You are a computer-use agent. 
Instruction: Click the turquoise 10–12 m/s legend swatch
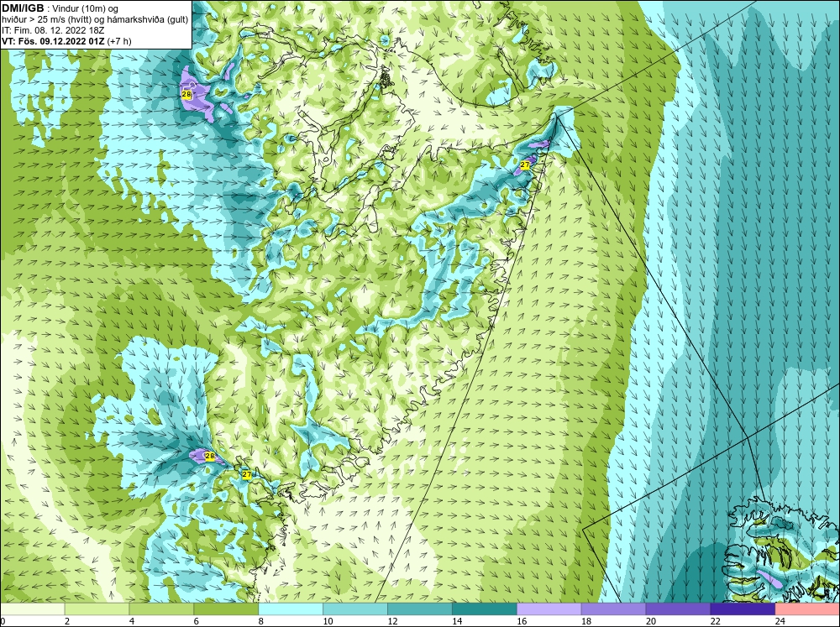coord(355,609)
